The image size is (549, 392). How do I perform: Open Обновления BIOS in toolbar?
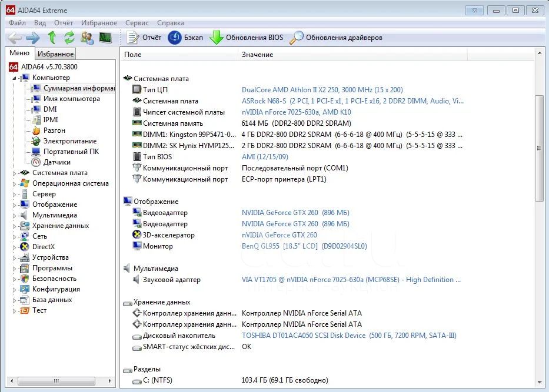(x=247, y=38)
